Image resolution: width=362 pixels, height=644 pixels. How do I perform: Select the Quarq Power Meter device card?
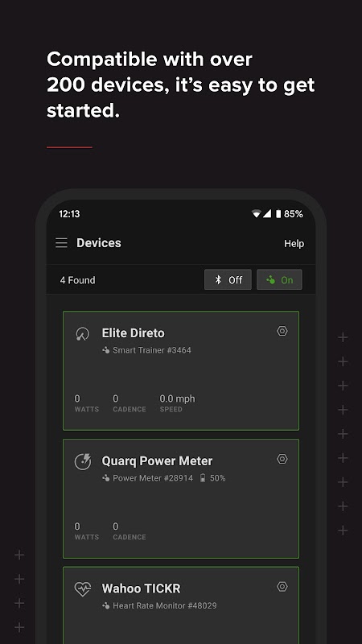click(181, 498)
